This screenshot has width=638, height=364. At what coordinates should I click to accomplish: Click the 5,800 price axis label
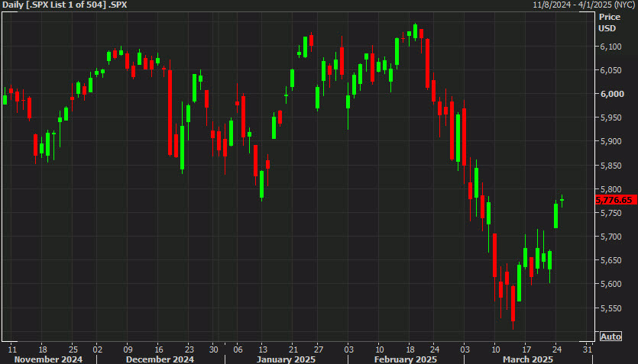tap(611, 189)
